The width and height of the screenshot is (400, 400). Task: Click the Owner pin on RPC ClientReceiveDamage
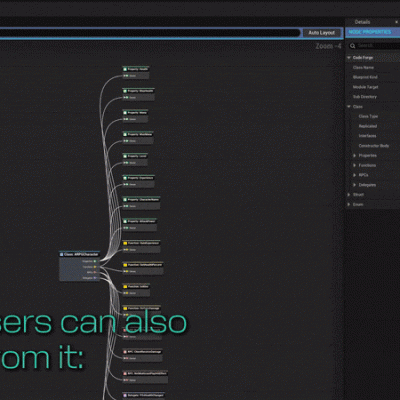point(126,358)
